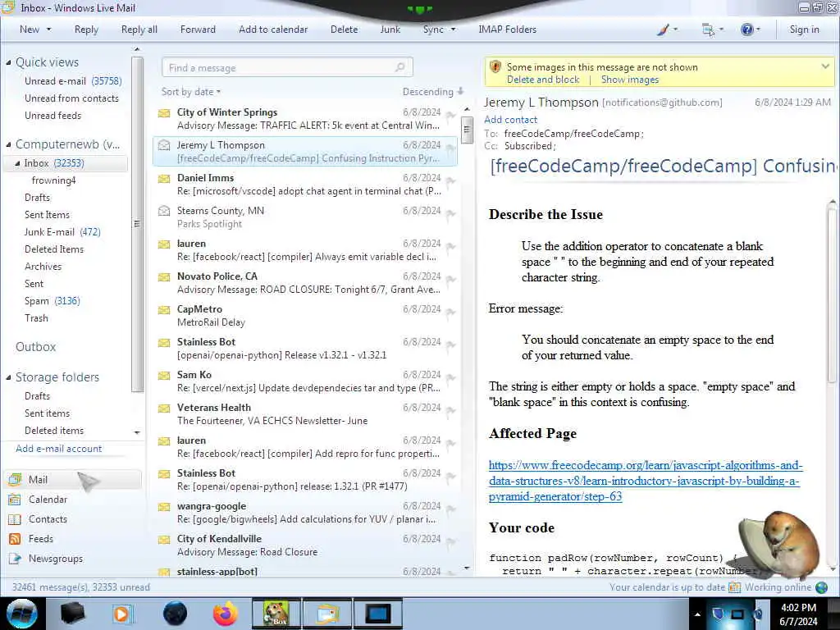The image size is (840, 630).
Task: Open the Sync dropdown arrow
Action: tap(453, 30)
